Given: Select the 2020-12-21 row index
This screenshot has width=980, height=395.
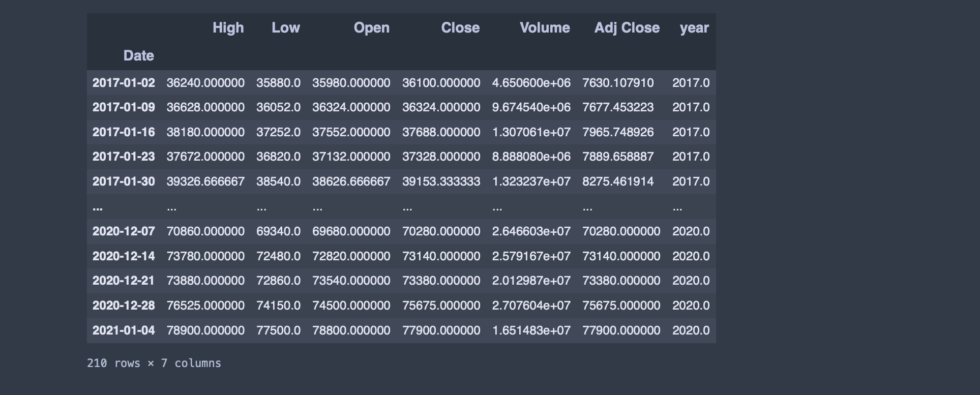Looking at the screenshot, I should (x=124, y=281).
